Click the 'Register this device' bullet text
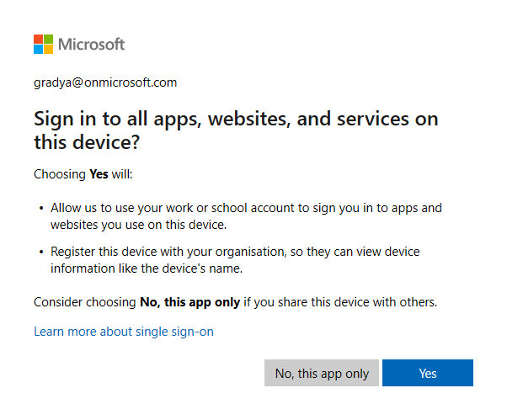The width and height of the screenshot is (507, 420). click(x=235, y=260)
